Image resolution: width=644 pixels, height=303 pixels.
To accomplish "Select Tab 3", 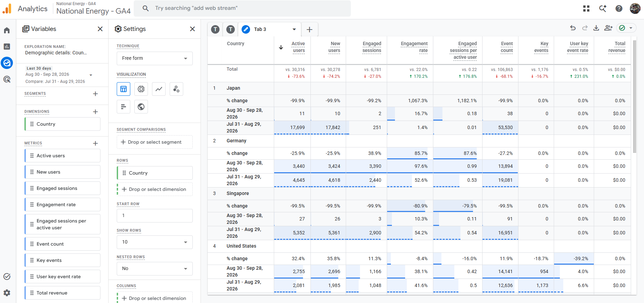I will coord(260,29).
